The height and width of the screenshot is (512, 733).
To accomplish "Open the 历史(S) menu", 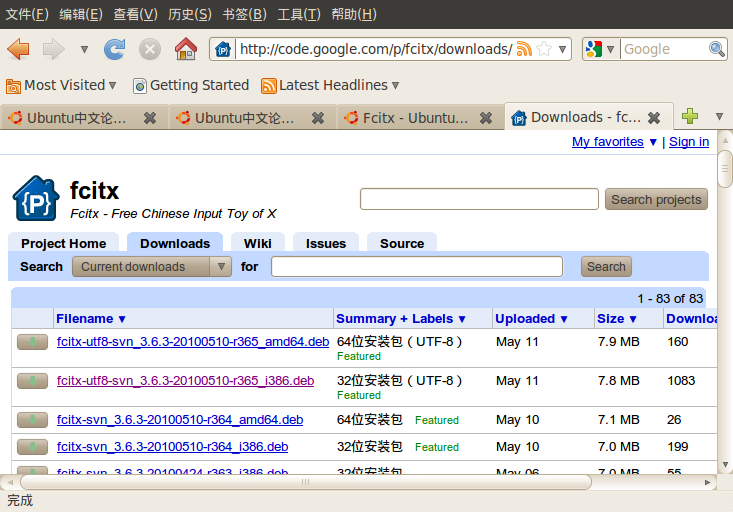I will pos(190,14).
